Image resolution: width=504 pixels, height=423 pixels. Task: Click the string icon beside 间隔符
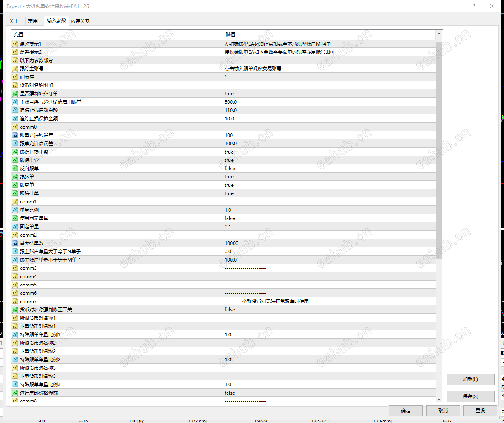pyautogui.click(x=15, y=77)
